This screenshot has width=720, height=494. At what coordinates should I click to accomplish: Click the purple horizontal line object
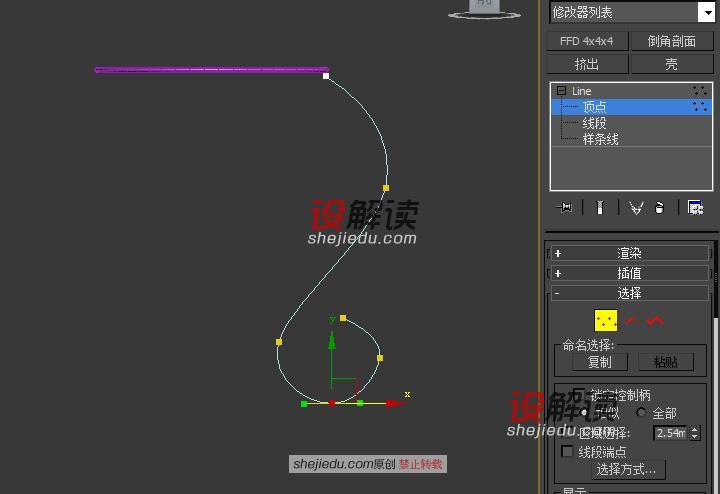pyautogui.click(x=211, y=70)
